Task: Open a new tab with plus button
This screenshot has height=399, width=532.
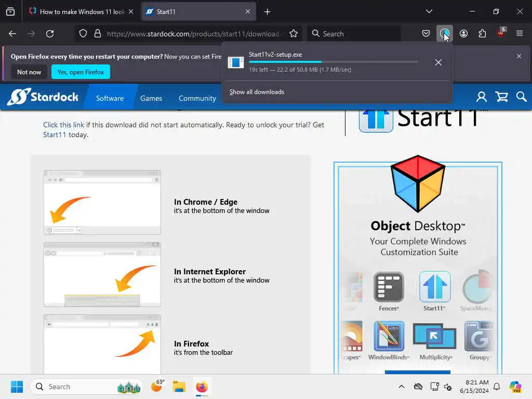Action: coord(268,12)
